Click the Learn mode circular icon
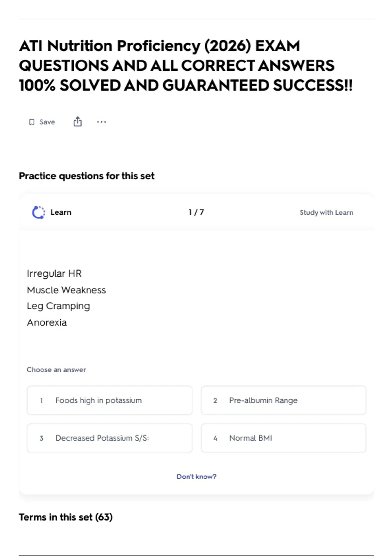 click(x=39, y=212)
